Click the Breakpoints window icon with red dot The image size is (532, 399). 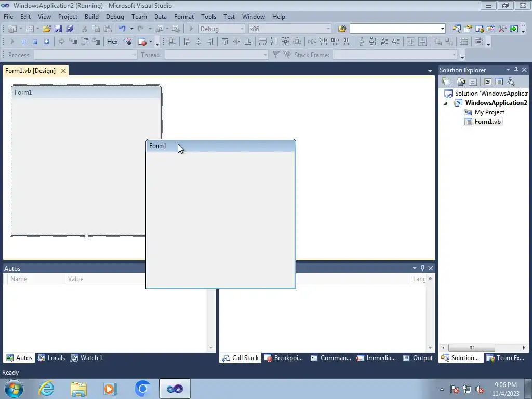point(142,42)
